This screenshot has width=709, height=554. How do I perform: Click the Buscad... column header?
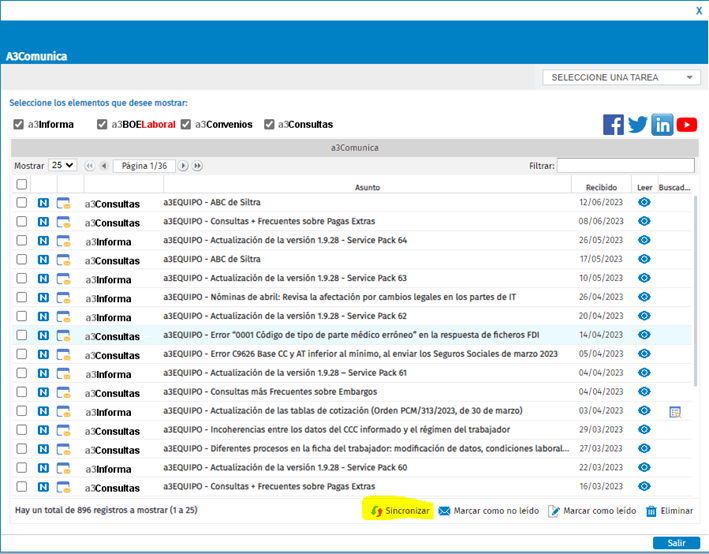click(x=675, y=187)
